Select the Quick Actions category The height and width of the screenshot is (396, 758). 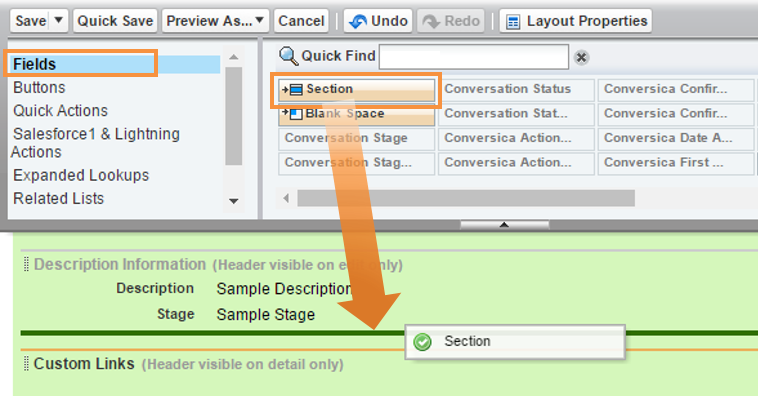(60, 111)
